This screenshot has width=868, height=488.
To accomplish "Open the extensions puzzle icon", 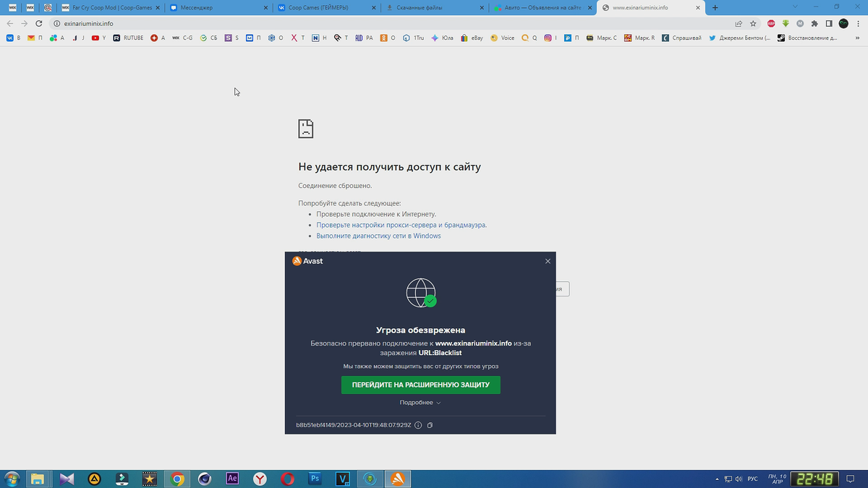I will (x=814, y=23).
